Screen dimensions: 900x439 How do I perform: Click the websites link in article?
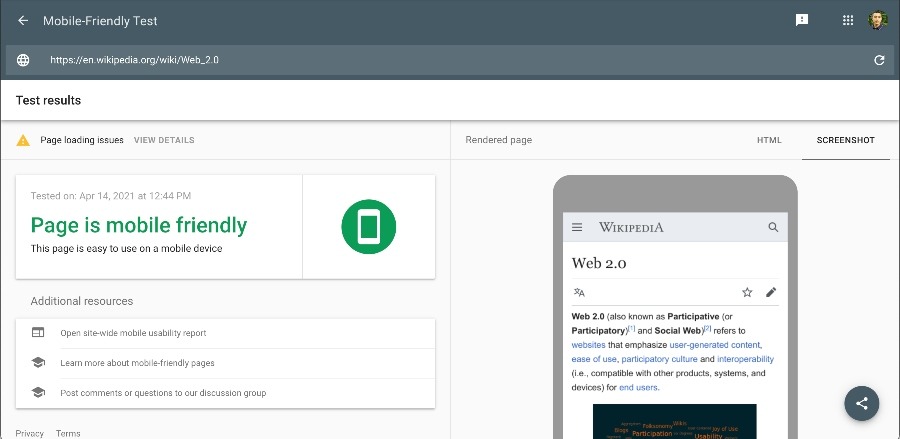588,345
